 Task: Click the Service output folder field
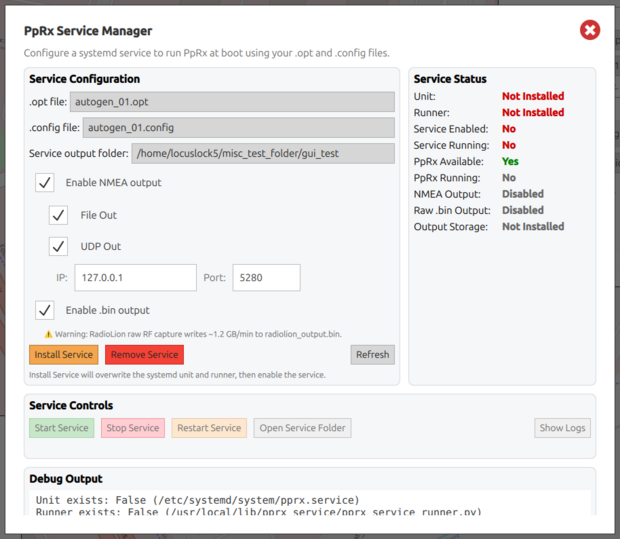263,153
